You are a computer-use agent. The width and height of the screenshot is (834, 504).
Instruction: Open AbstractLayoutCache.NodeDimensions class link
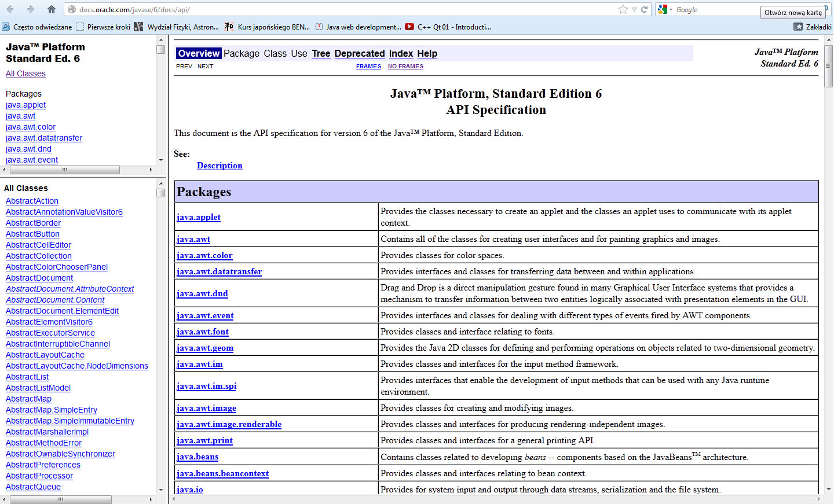click(x=77, y=366)
